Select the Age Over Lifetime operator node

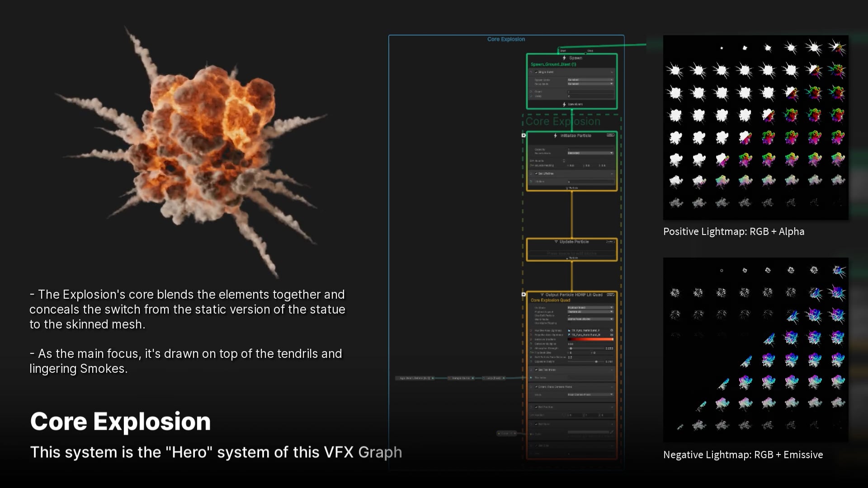tap(414, 379)
